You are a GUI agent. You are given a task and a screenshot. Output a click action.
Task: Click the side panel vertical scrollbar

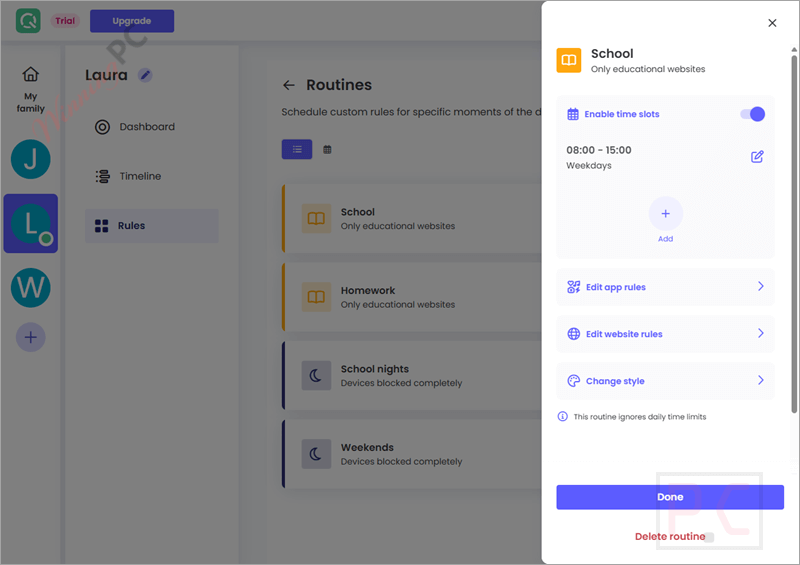click(x=794, y=232)
